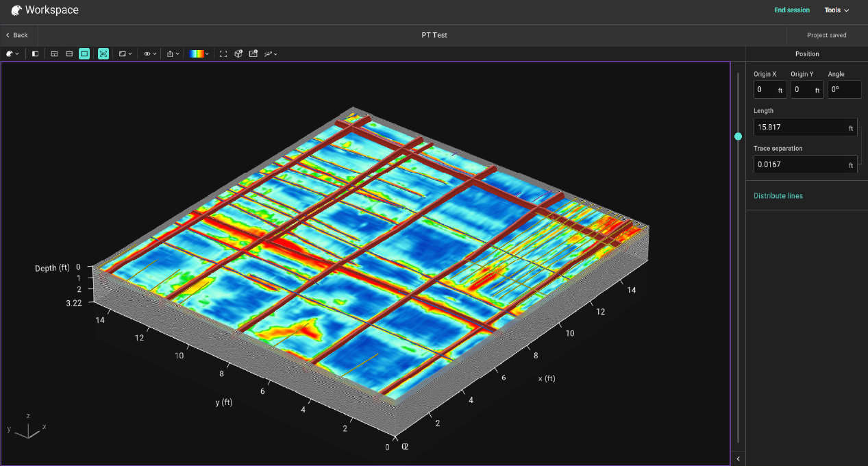
Task: Select the split-view layout icon
Action: tap(54, 53)
